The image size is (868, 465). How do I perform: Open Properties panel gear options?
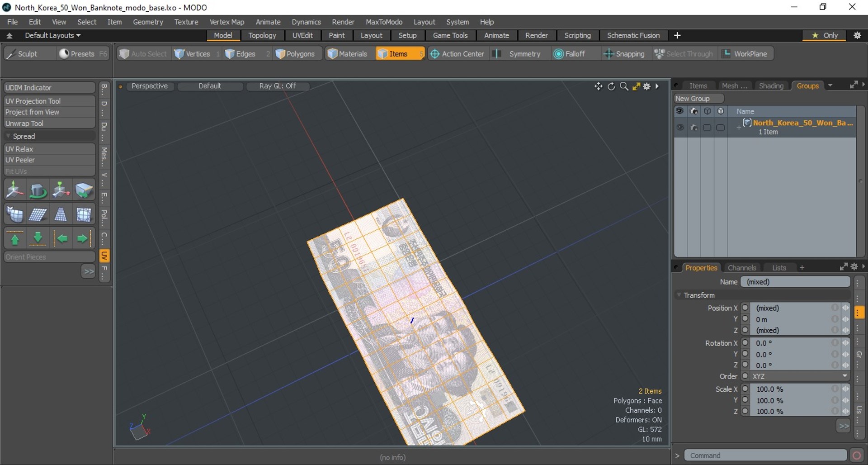click(854, 267)
